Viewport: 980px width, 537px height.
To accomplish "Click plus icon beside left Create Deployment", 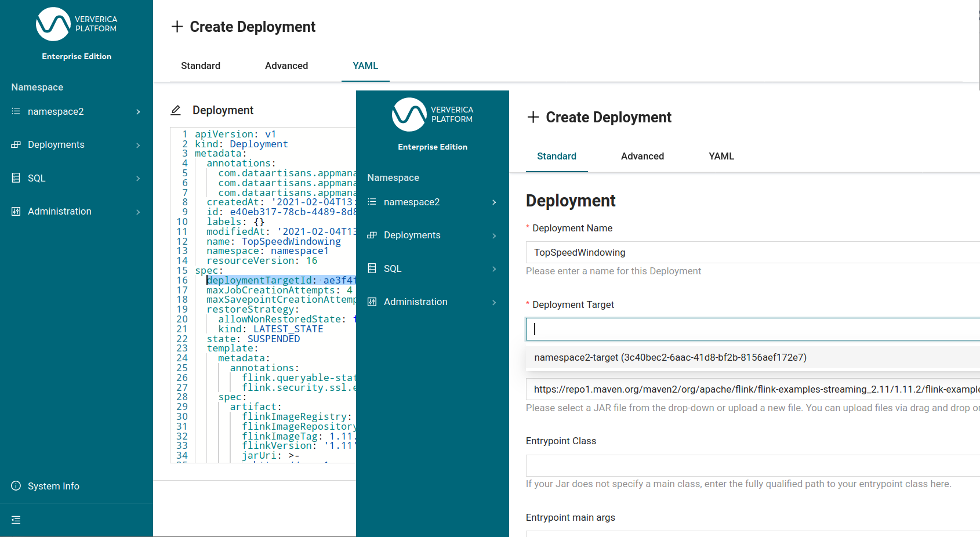I will click(x=177, y=27).
